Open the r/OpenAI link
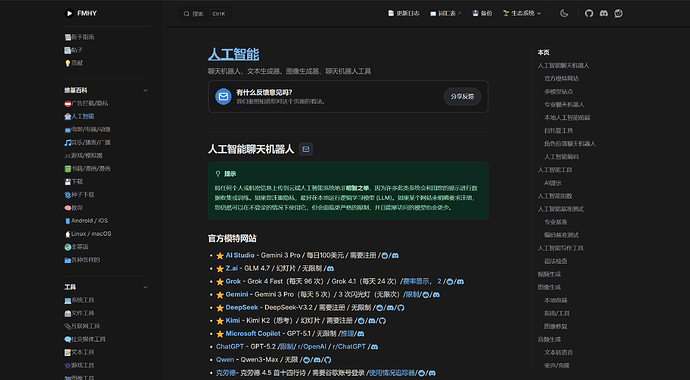 (x=312, y=347)
